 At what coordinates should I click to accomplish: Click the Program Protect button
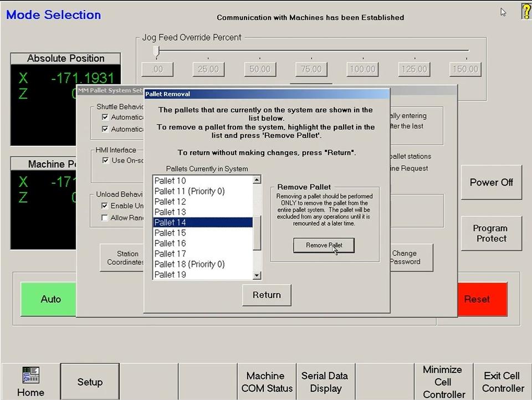point(492,233)
